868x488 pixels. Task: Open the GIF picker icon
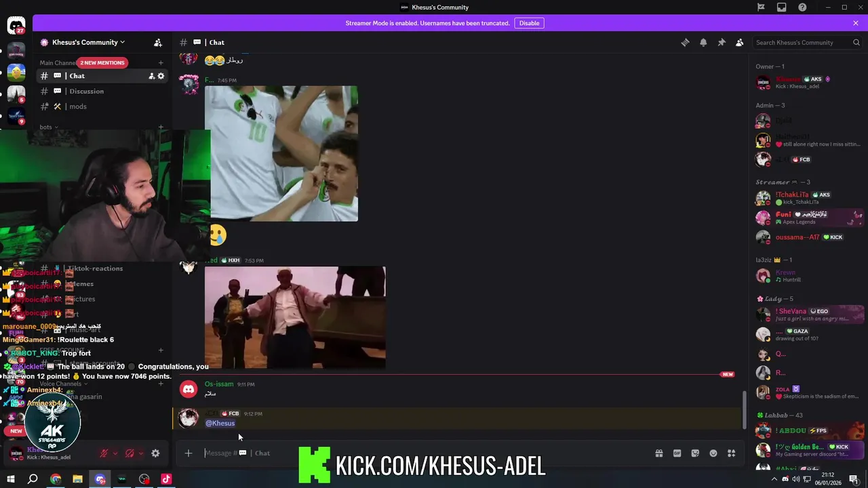(677, 453)
